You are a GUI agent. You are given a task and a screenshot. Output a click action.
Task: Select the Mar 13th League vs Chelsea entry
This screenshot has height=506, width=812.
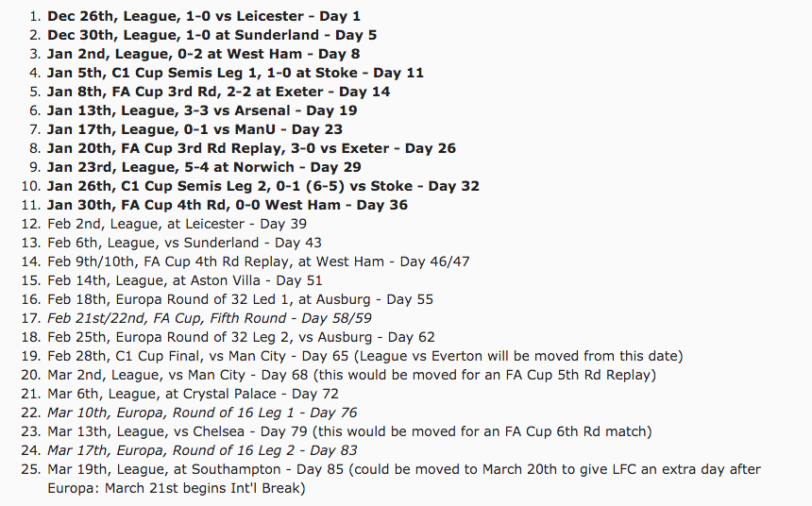(349, 431)
